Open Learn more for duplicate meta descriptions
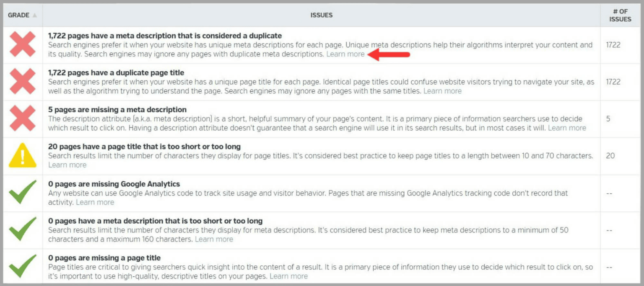The height and width of the screenshot is (286, 644). pos(345,54)
